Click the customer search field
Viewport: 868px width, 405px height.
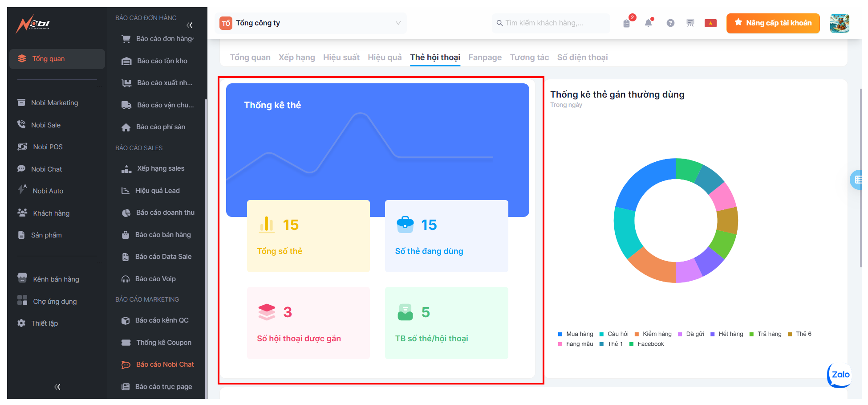(x=551, y=23)
